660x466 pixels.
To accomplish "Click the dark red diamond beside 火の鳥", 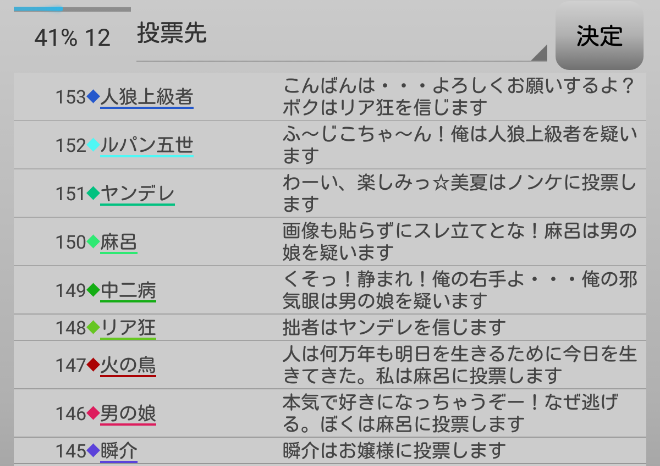I will click(94, 364).
